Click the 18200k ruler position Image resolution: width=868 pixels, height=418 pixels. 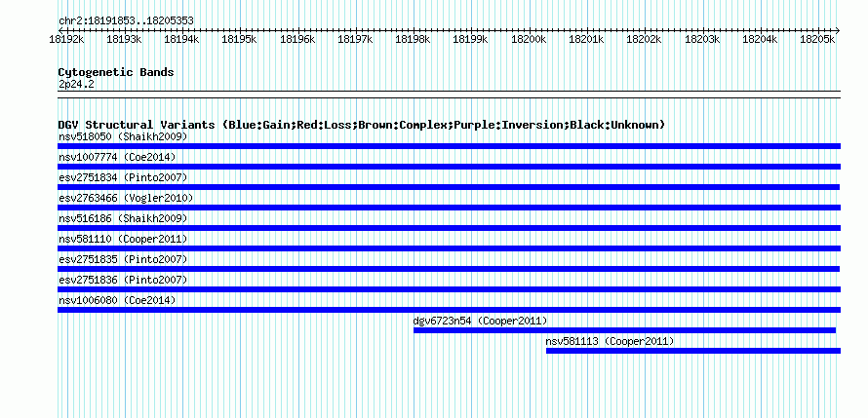(x=529, y=39)
